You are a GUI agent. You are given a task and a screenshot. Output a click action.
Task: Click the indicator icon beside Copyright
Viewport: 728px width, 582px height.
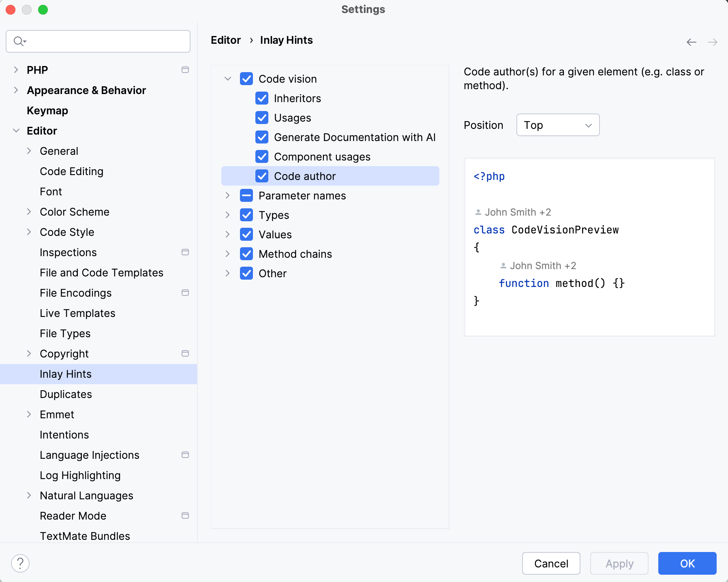(186, 353)
